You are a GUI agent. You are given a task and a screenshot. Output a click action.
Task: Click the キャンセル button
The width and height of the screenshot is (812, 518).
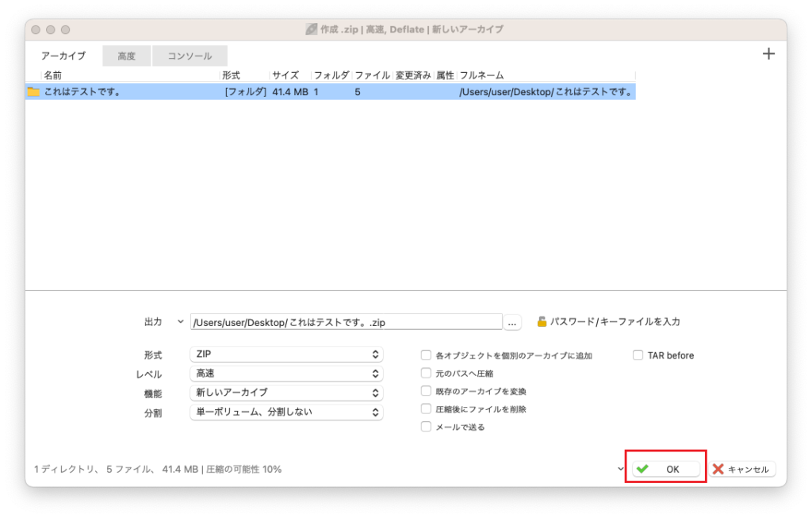(742, 469)
